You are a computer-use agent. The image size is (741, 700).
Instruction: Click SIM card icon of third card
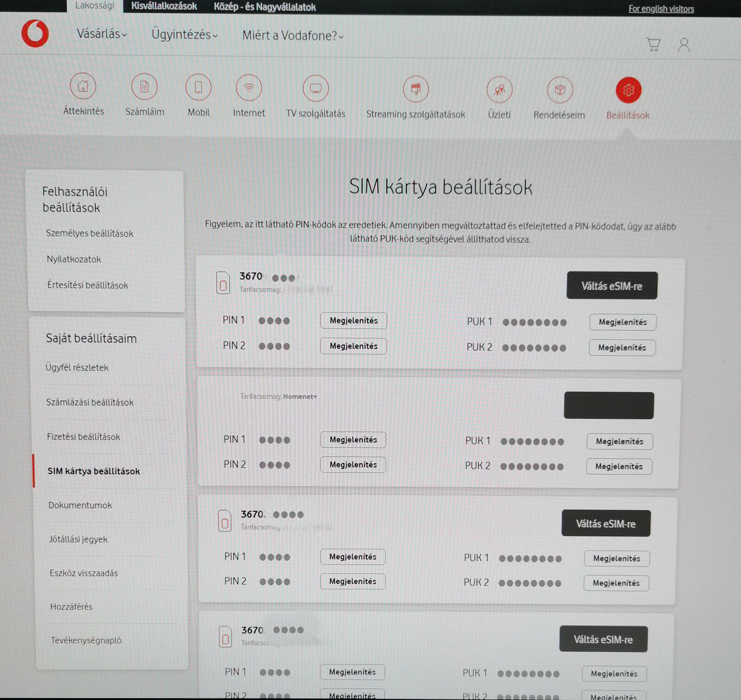coord(225,520)
